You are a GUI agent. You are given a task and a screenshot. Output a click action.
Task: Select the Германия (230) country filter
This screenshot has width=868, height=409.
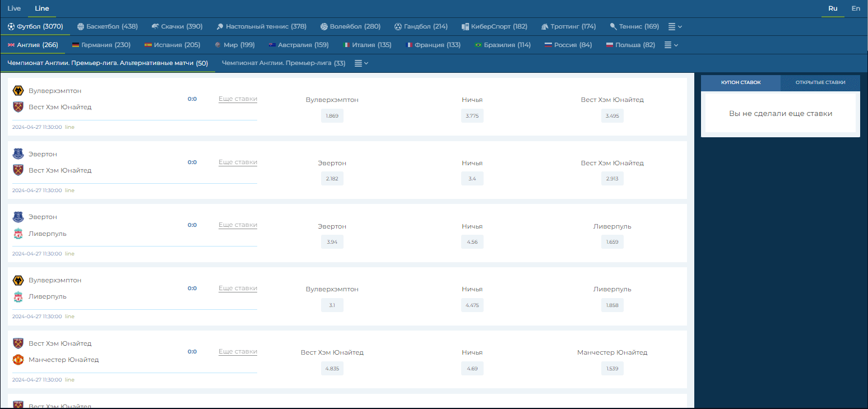coord(101,45)
